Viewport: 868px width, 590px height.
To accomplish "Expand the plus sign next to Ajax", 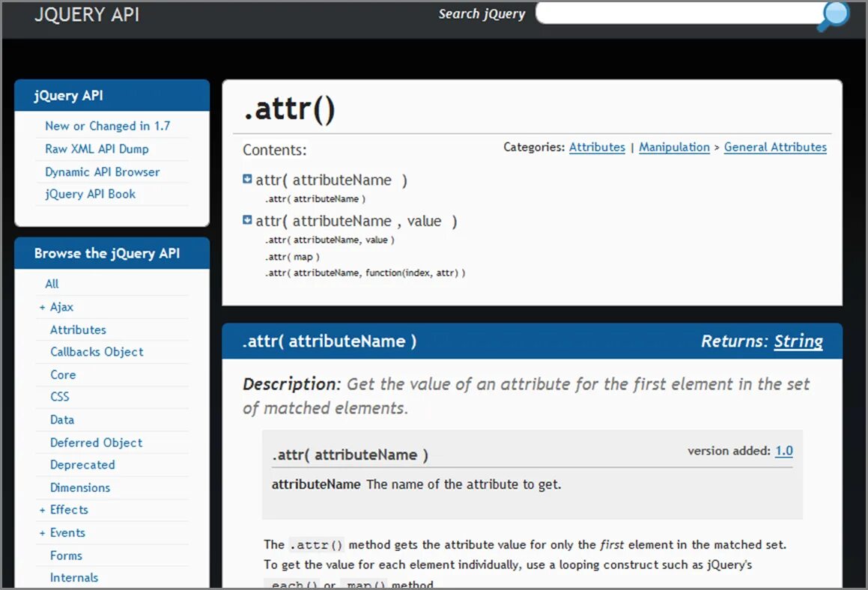I will click(42, 307).
